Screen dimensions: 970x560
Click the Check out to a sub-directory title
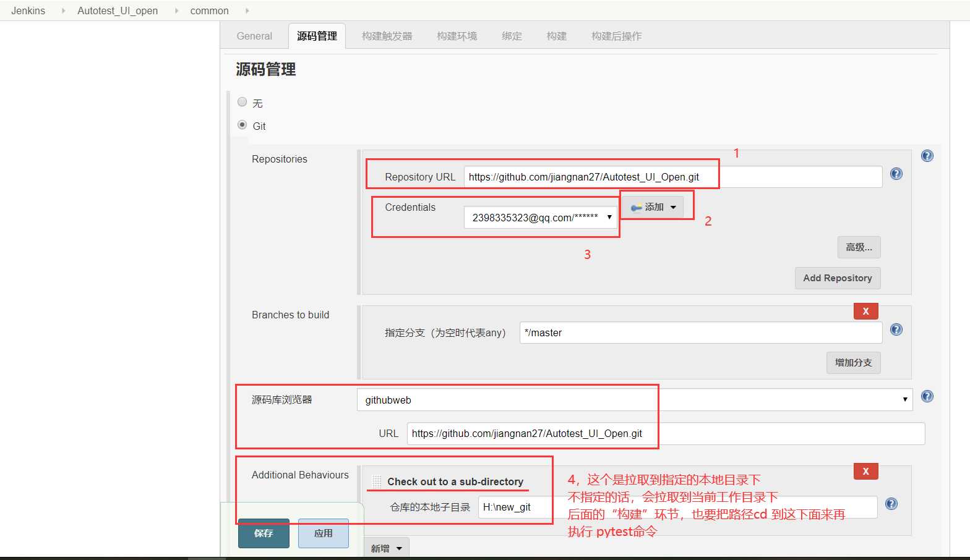click(x=455, y=482)
